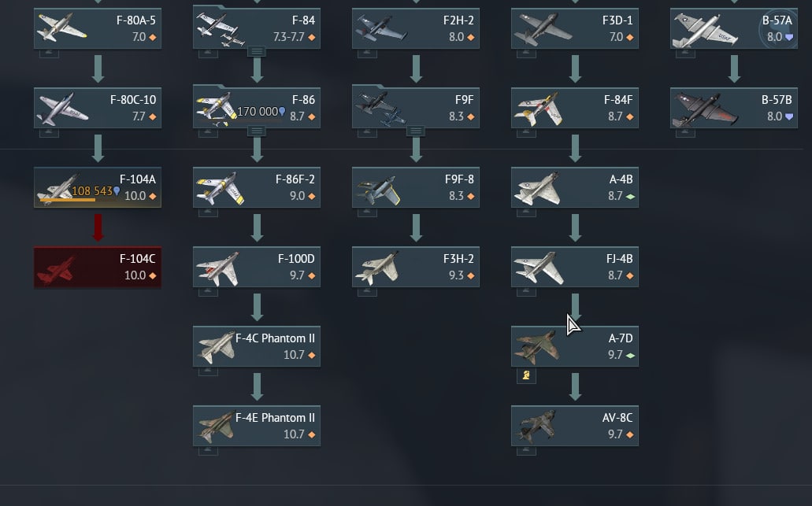812x506 pixels.
Task: Click the F9F-8 aircraft icon
Action: click(377, 190)
